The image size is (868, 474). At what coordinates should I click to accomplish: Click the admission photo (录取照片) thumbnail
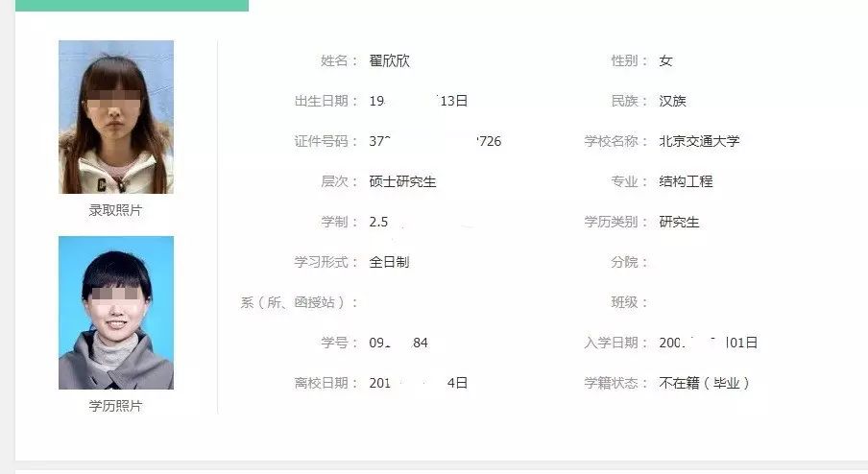click(116, 117)
